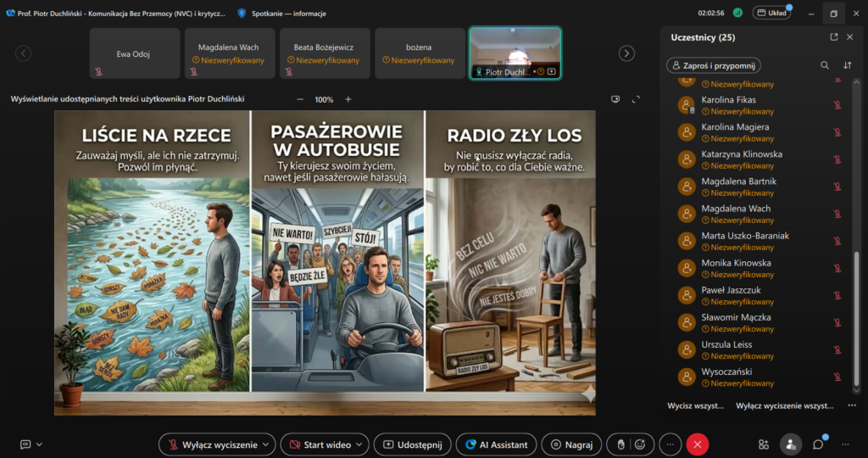Zoom in shared content with plus
Viewport: 868px width, 458px height.
[x=348, y=99]
